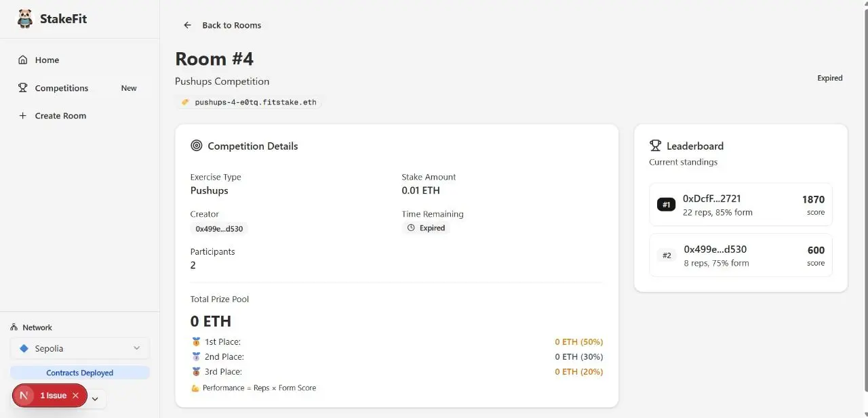
Task: Open the Competitions menu item
Action: (62, 88)
